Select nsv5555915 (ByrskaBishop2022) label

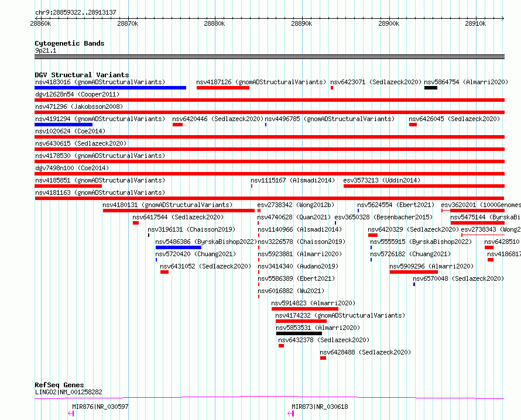[421, 242]
